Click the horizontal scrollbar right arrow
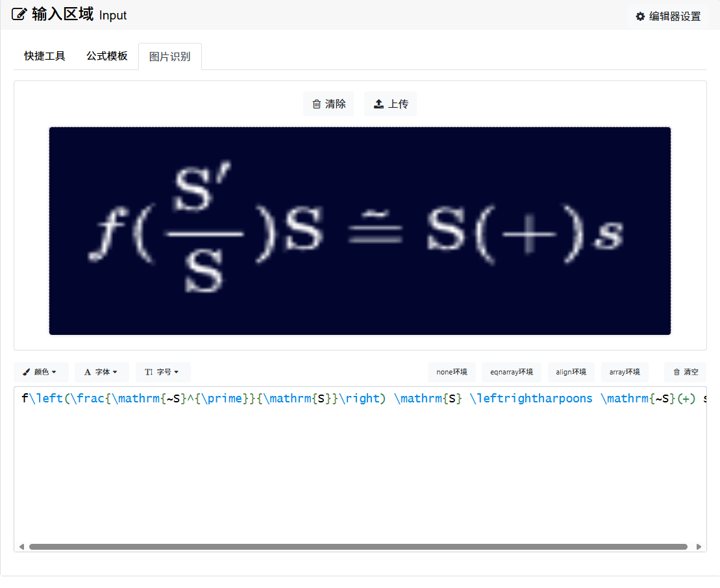Screen dimensions: 720x588 pyautogui.click(x=699, y=546)
